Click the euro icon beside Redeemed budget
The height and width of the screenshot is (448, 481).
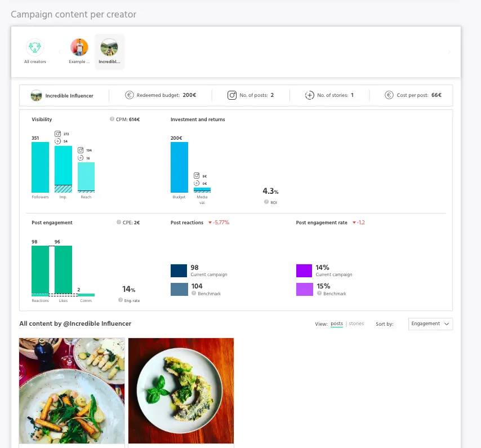129,95
